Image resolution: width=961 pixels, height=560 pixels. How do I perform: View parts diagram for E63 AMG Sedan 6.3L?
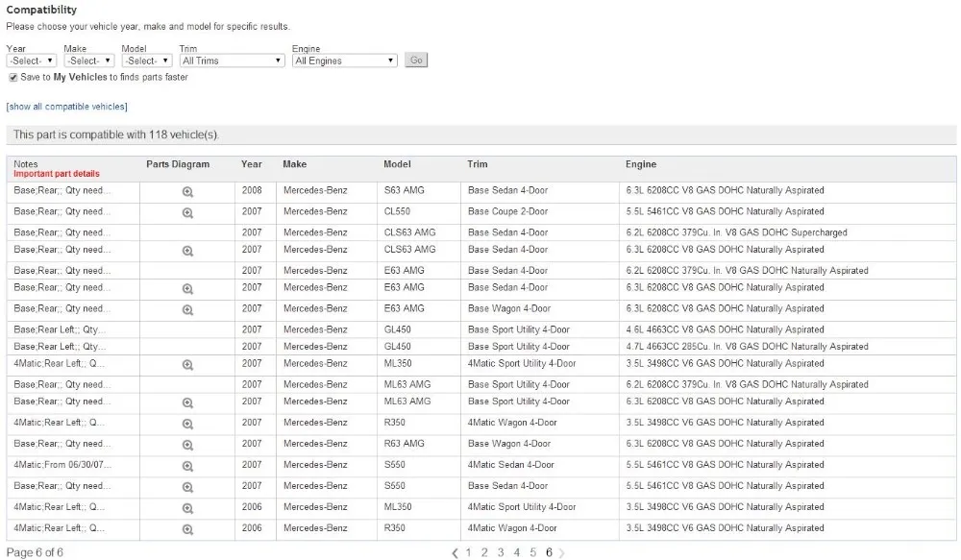[187, 288]
